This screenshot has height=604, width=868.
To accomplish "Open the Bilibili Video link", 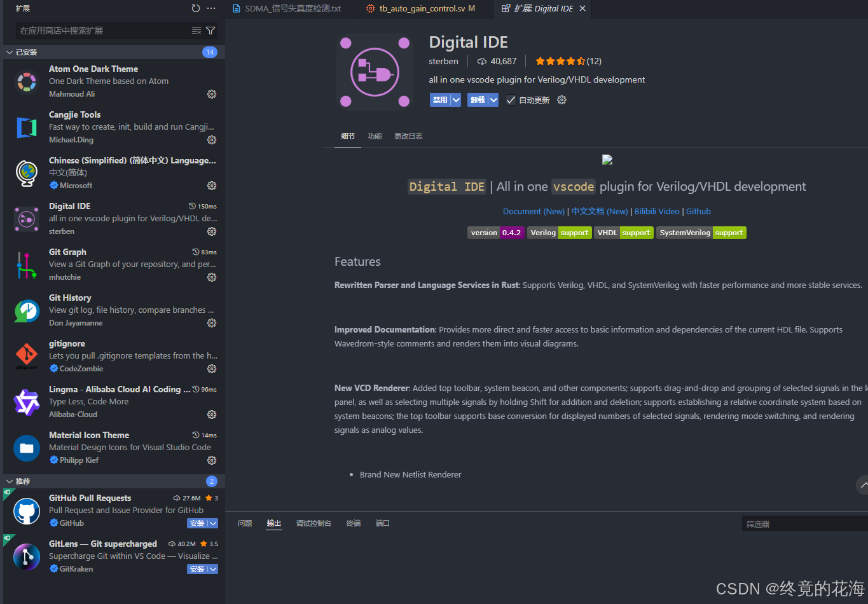I will [x=657, y=211].
